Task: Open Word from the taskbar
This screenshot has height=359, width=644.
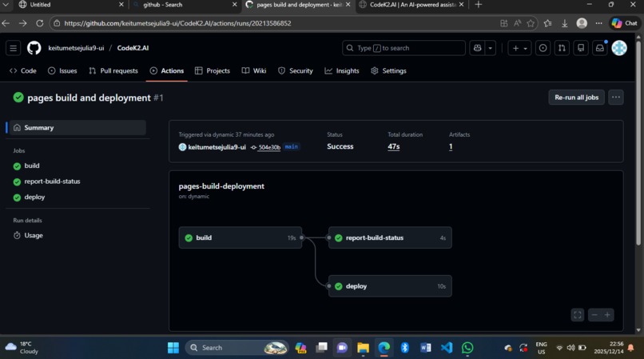Action: (x=426, y=348)
